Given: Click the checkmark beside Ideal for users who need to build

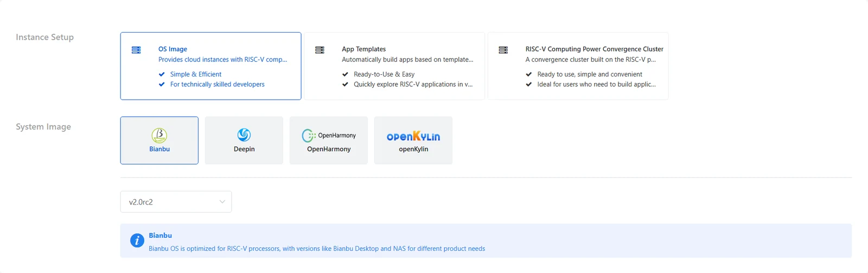Looking at the screenshot, I should 529,85.
